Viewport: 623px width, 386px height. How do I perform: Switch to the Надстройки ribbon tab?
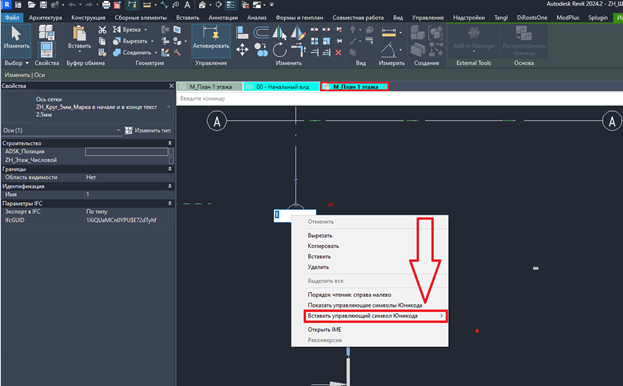coord(469,17)
